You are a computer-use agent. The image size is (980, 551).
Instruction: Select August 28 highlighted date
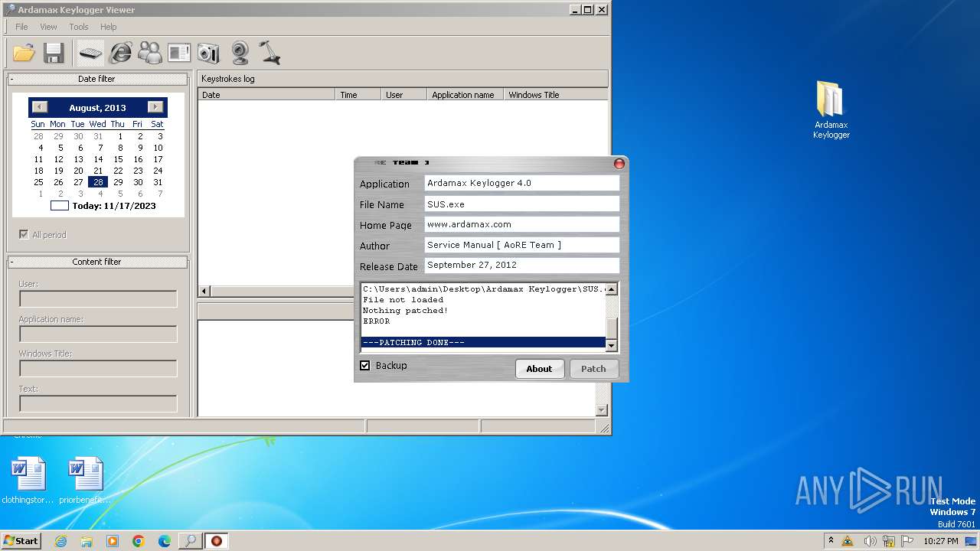click(98, 182)
